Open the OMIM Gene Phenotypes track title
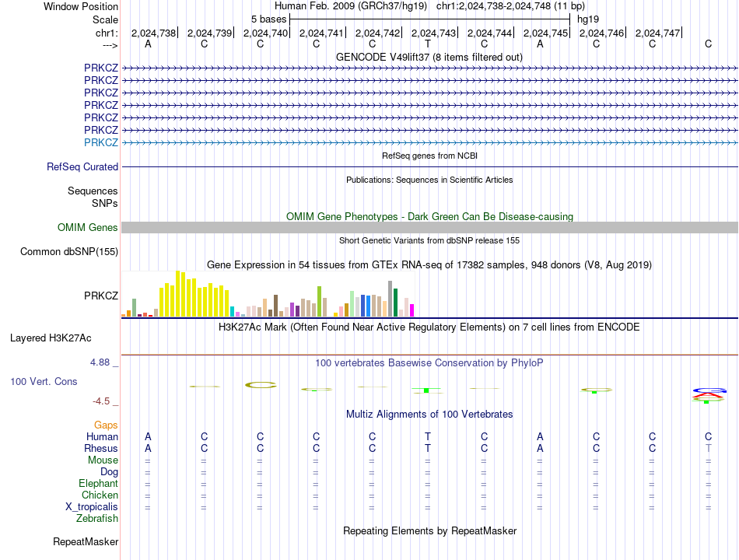The width and height of the screenshot is (739, 560). (x=429, y=216)
